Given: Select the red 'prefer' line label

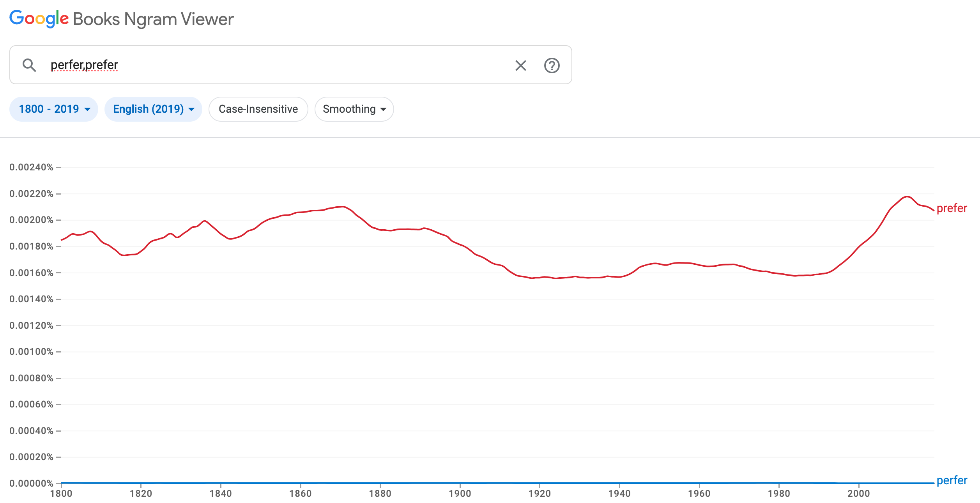Looking at the screenshot, I should tap(952, 208).
